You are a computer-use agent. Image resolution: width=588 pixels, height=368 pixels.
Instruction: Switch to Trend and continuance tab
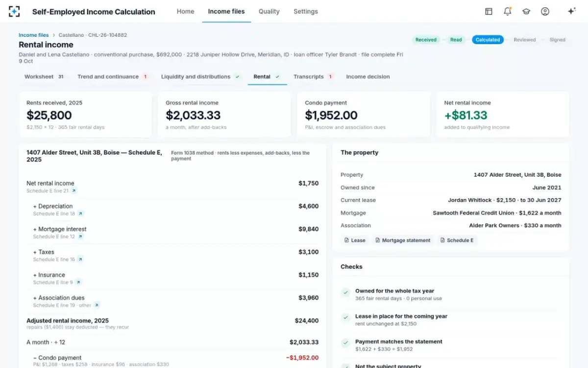tap(113, 77)
